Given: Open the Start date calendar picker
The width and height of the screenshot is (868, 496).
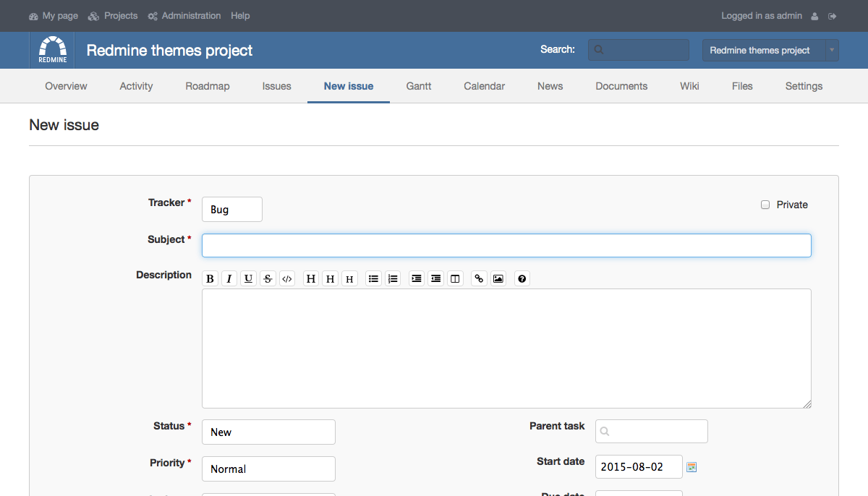Looking at the screenshot, I should click(692, 467).
